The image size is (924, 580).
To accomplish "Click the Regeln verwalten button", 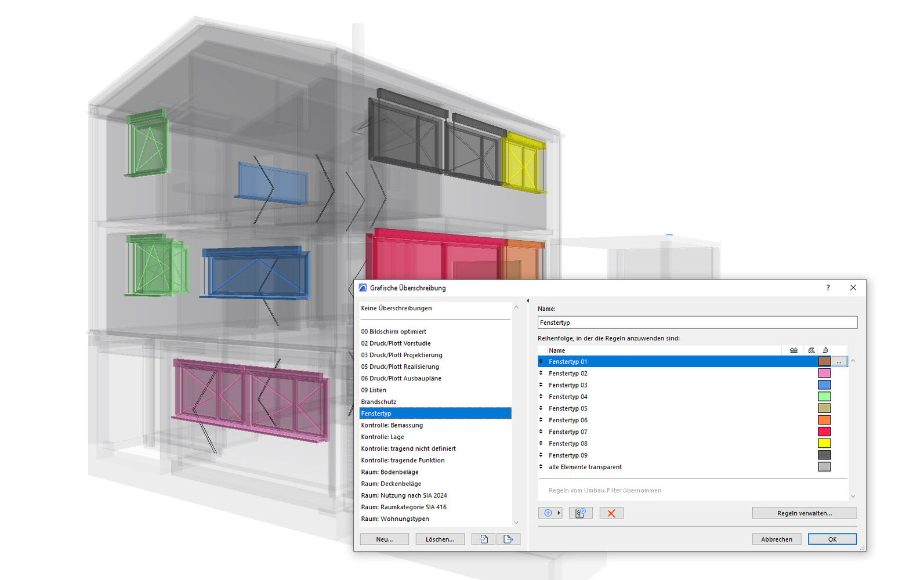I will tap(805, 513).
